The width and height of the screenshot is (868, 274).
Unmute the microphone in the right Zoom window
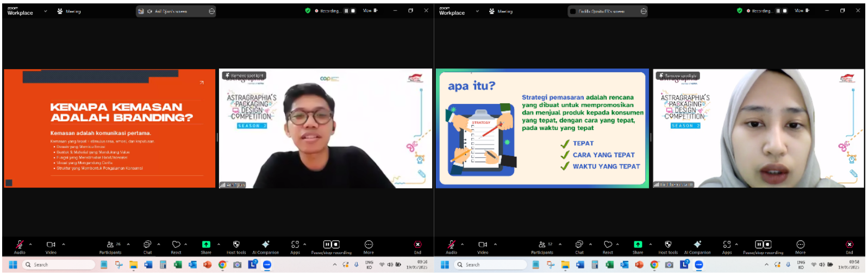pyautogui.click(x=452, y=245)
